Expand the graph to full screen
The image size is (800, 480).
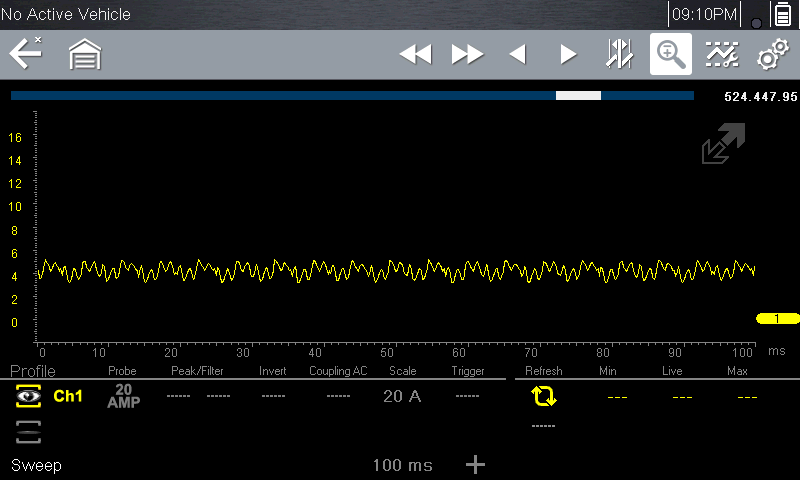723,144
